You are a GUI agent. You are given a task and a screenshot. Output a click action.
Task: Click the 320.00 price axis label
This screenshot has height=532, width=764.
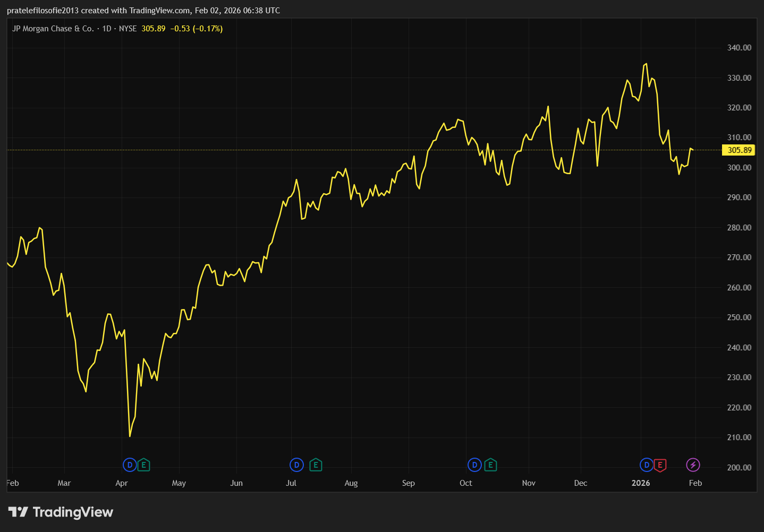(x=739, y=108)
